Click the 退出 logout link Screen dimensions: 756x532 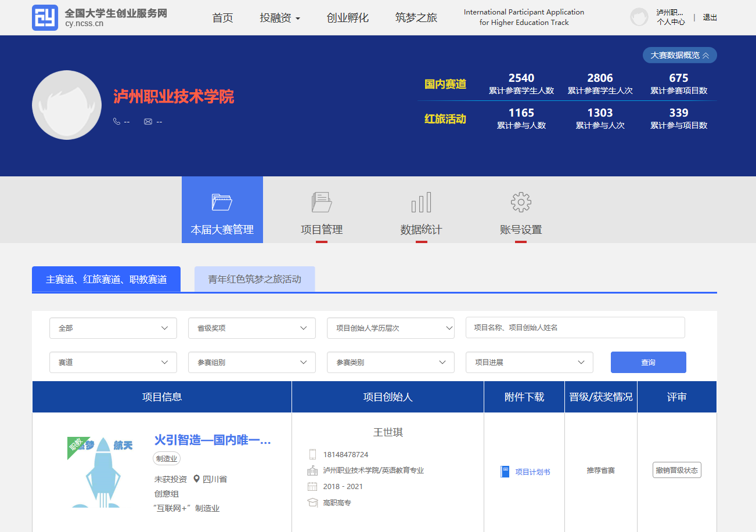point(710,17)
